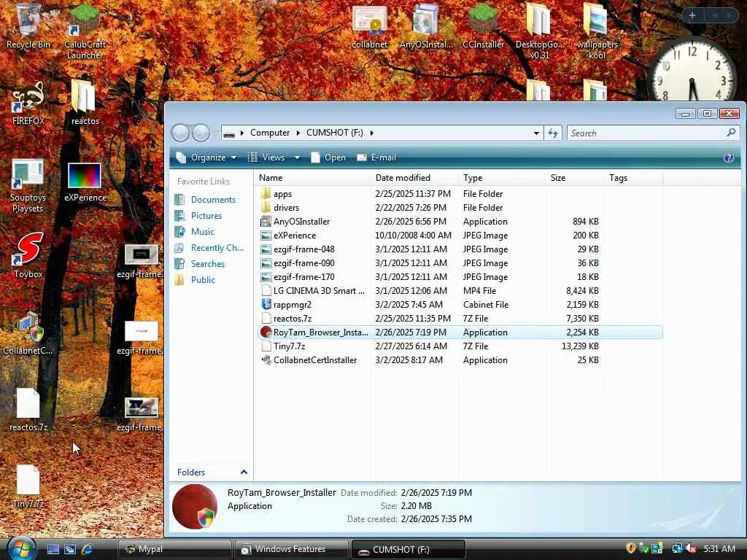
Task: Sort by the Type column header
Action: [x=503, y=178]
